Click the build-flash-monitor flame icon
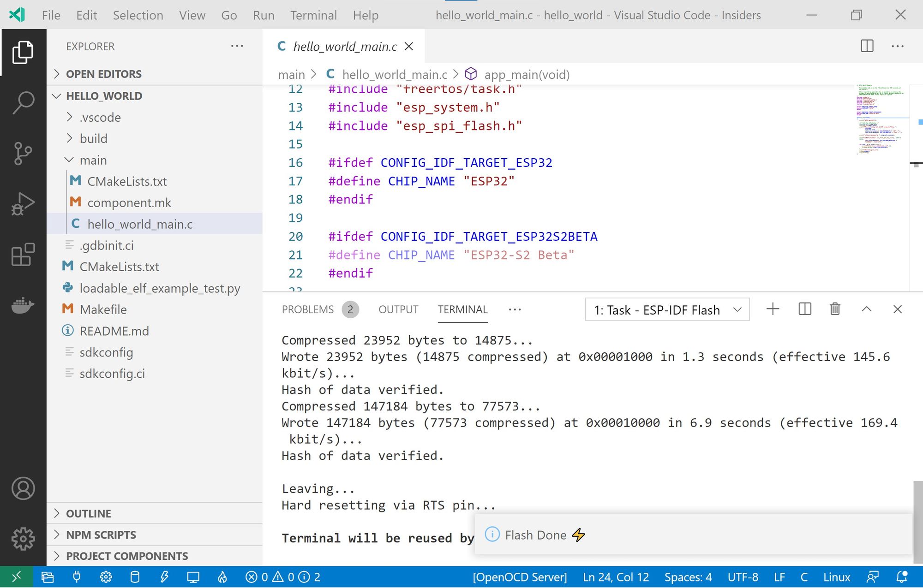This screenshot has height=588, width=923. 222,577
